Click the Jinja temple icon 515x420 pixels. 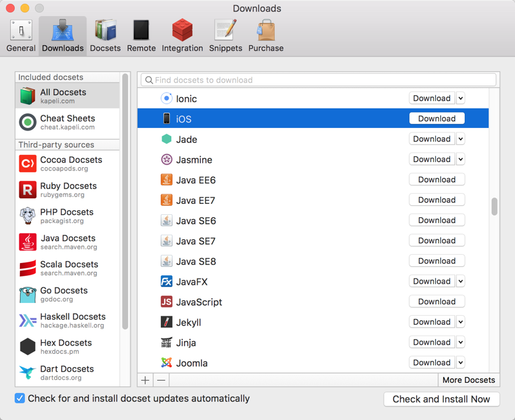coord(167,342)
